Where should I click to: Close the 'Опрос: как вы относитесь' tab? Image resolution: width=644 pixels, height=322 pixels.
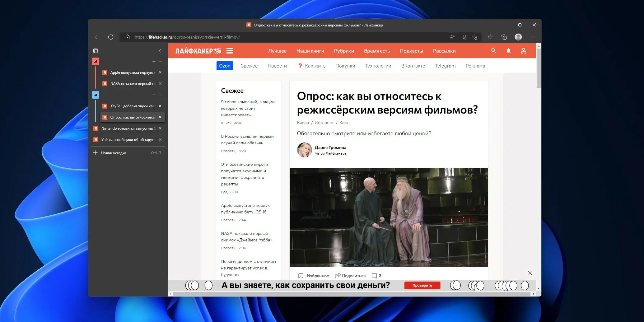pos(160,117)
